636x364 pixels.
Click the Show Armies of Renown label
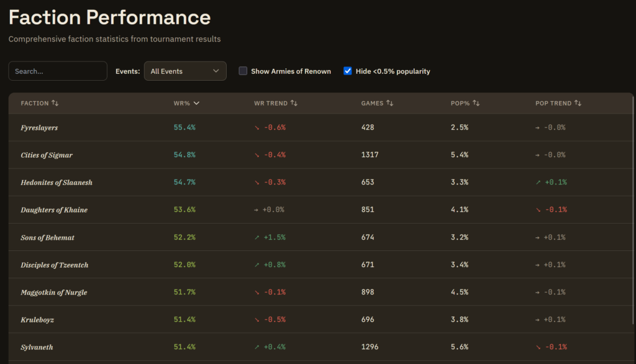pyautogui.click(x=291, y=71)
